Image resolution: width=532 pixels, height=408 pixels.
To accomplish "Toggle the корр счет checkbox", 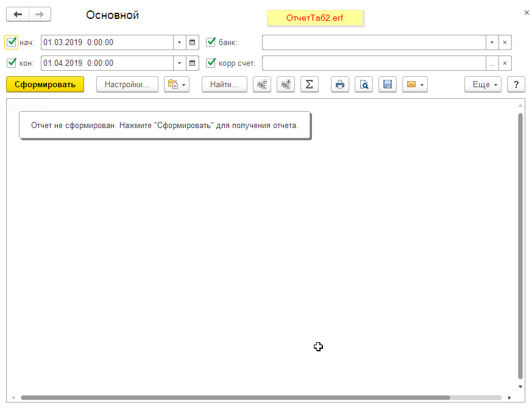I will (211, 63).
